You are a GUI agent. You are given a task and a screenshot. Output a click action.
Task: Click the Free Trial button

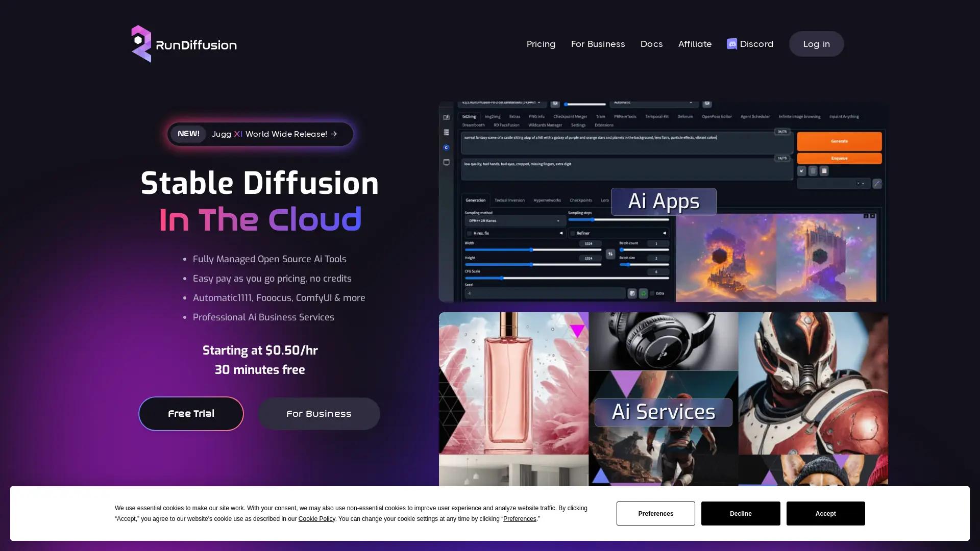(191, 413)
